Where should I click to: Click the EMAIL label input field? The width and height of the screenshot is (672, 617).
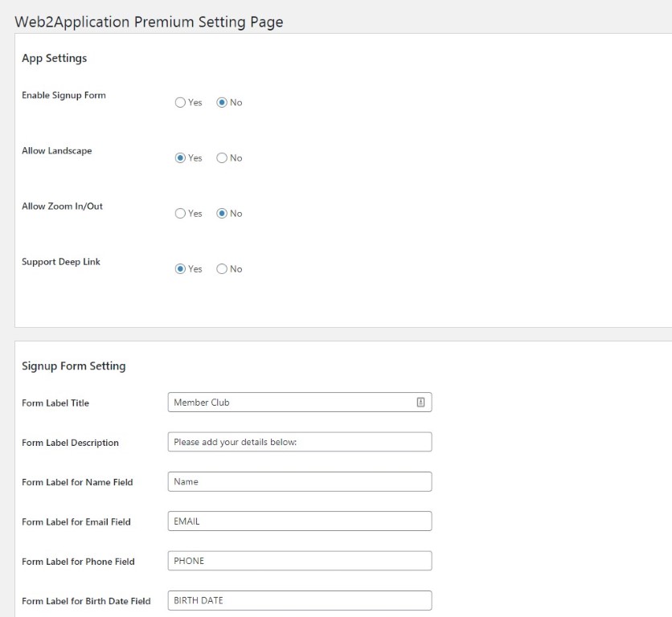[x=300, y=521]
